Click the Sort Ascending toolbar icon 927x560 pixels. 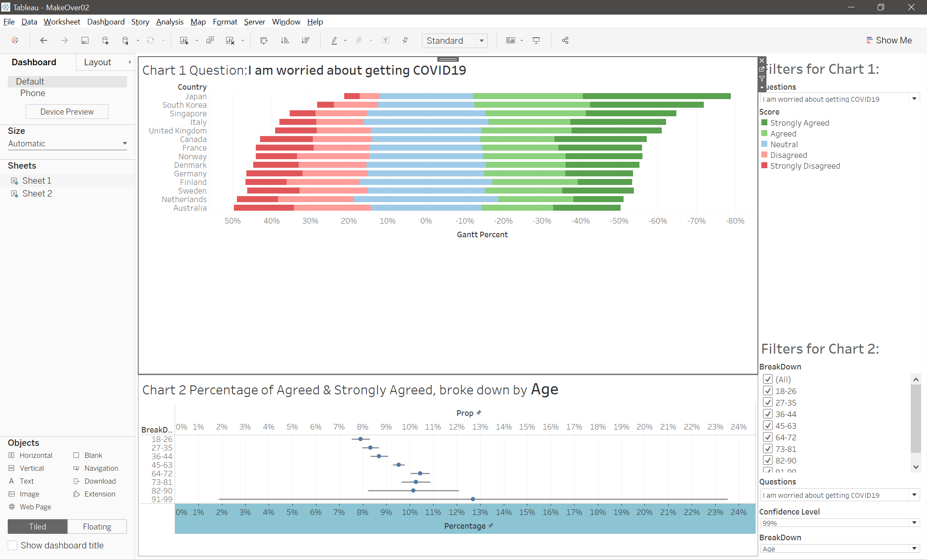click(x=285, y=40)
